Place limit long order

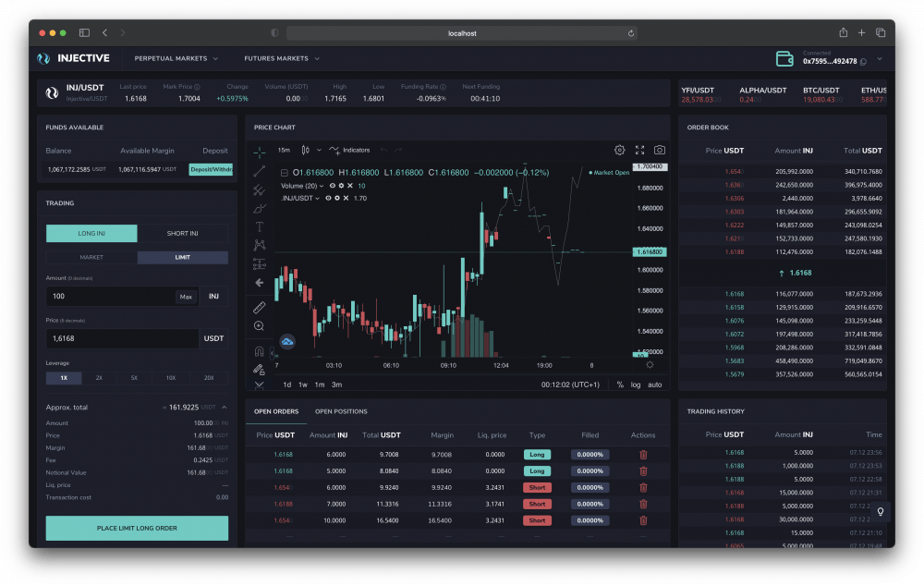tap(137, 528)
